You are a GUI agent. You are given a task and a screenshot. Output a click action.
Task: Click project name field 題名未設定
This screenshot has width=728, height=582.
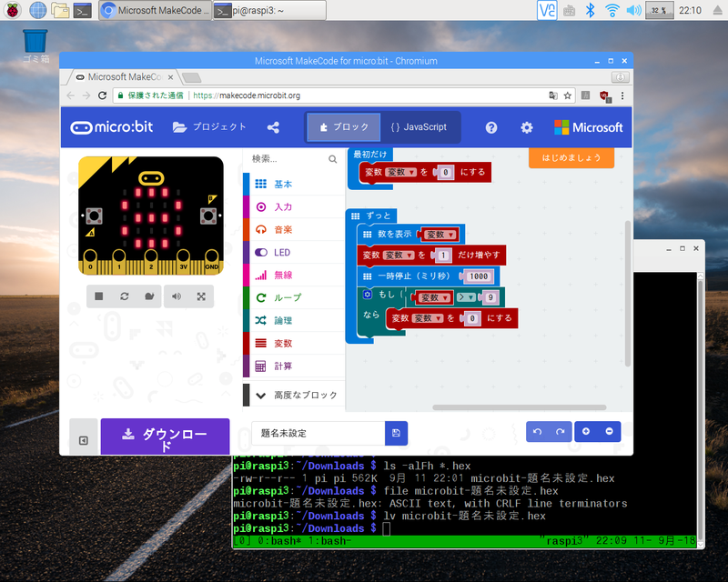click(318, 433)
